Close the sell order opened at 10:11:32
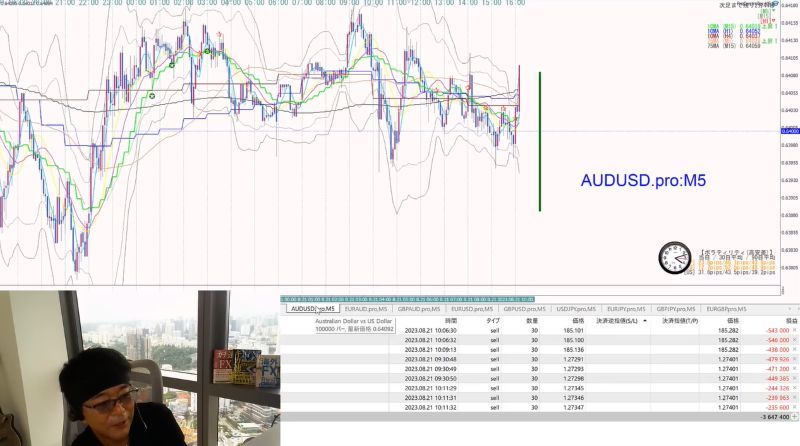The image size is (800, 446). [794, 408]
